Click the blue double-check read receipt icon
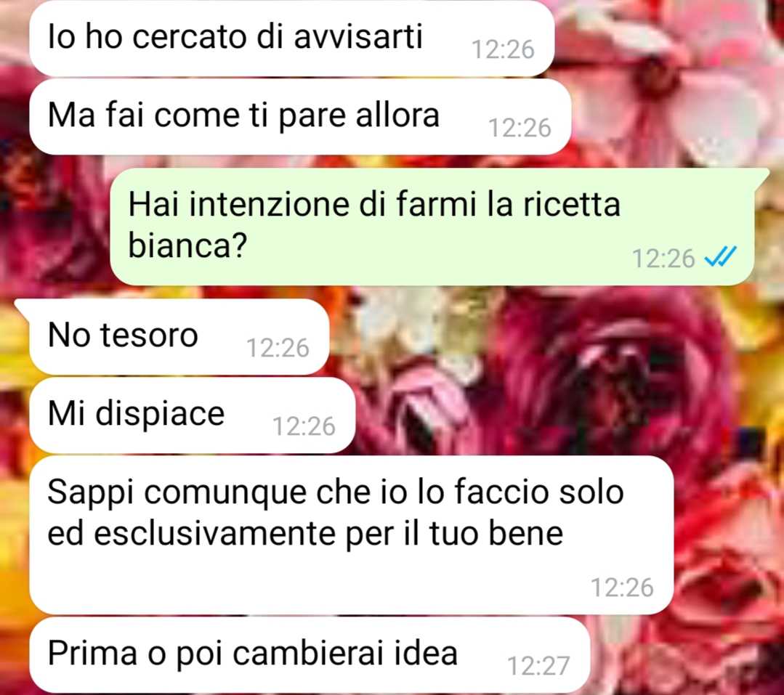Screen dimensions: 784x695 coord(721,257)
